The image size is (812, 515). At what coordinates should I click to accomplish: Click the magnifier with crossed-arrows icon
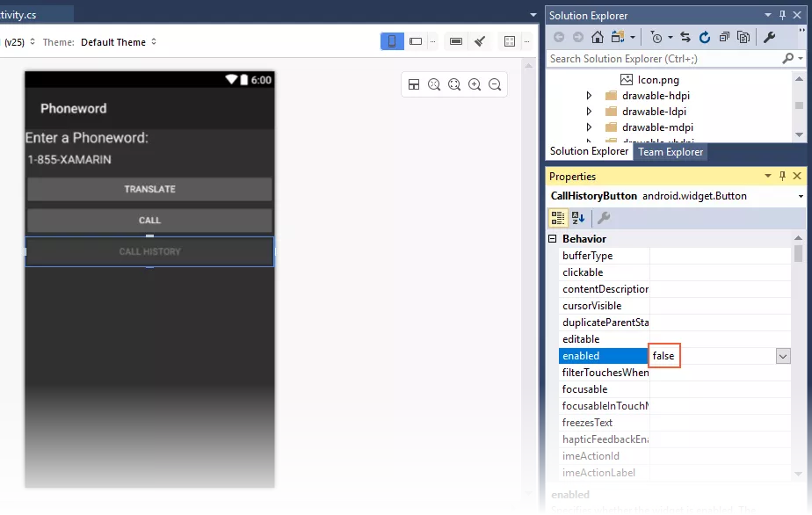coord(434,84)
